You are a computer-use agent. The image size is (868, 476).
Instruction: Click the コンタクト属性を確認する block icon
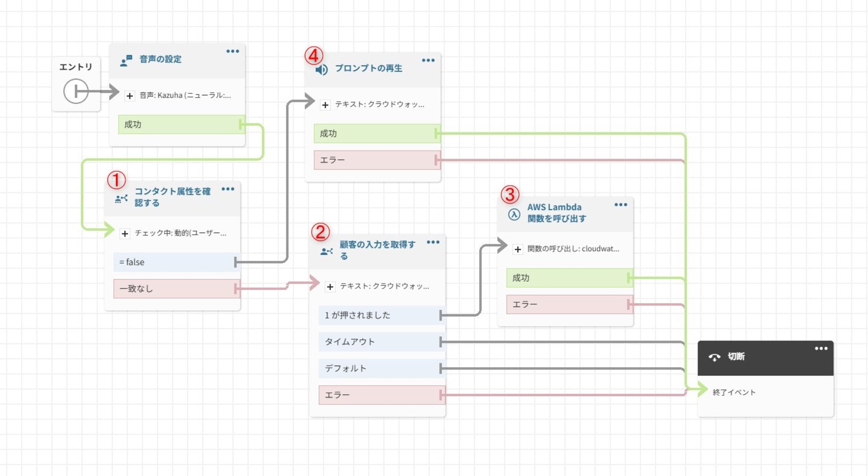tap(121, 198)
